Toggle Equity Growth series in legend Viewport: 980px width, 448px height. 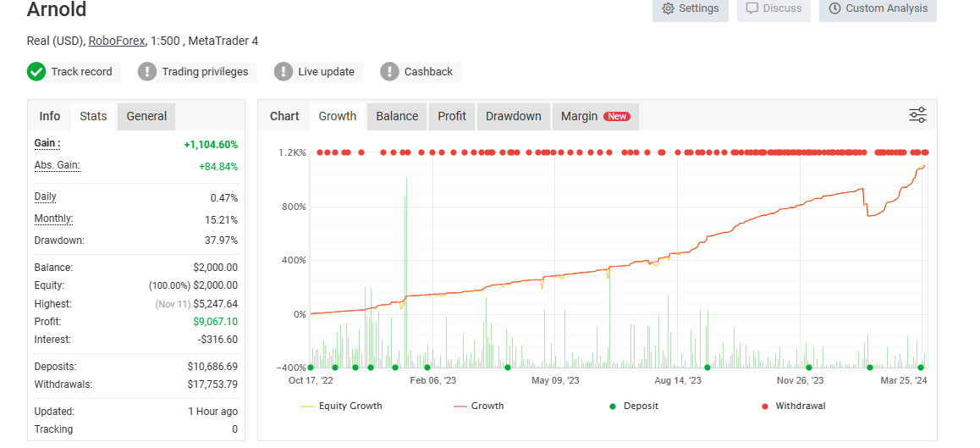(342, 406)
